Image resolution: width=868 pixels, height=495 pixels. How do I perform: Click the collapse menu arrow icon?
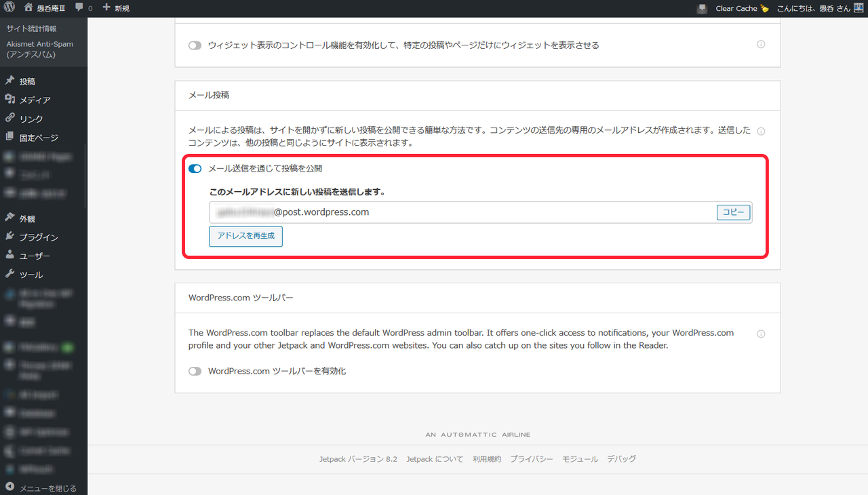pos(9,488)
